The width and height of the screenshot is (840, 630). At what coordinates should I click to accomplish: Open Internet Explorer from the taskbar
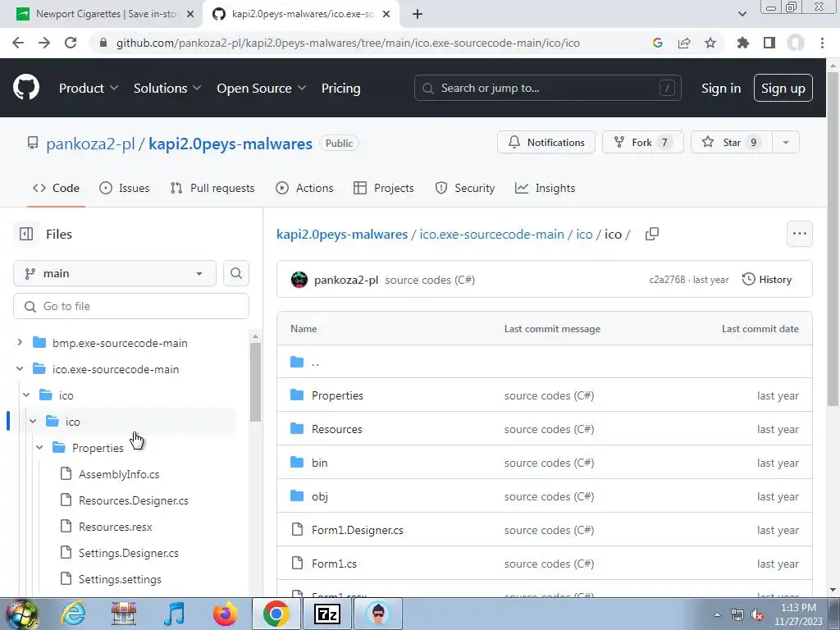tap(73, 614)
